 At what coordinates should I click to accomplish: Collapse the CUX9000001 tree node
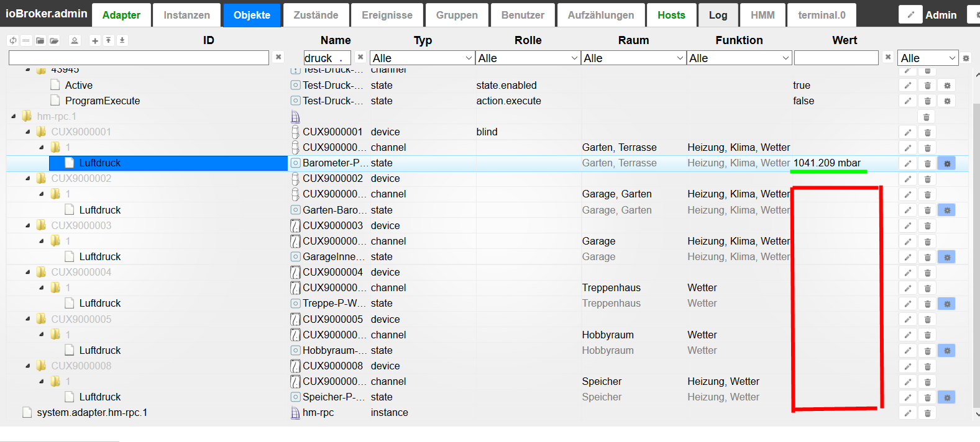point(28,132)
